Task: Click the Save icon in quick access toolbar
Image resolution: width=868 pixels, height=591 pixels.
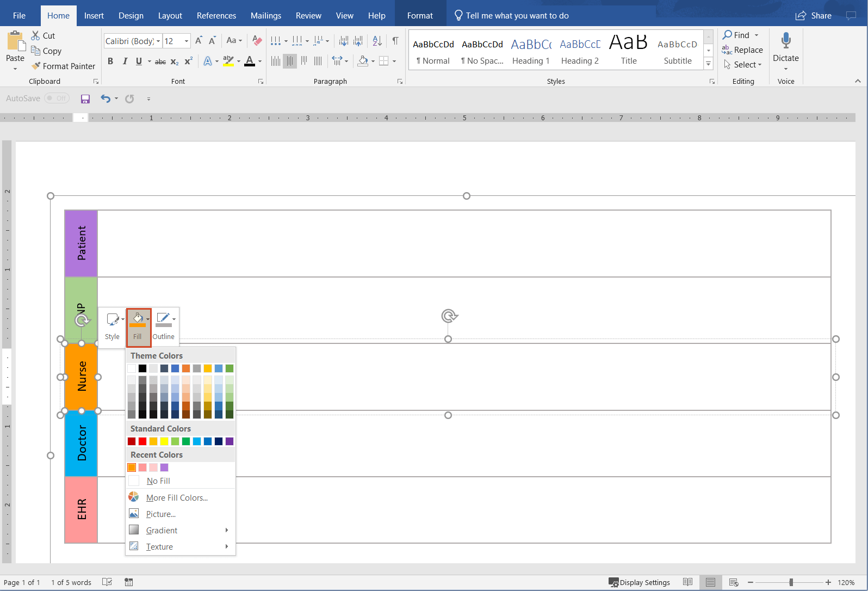Action: click(x=85, y=98)
